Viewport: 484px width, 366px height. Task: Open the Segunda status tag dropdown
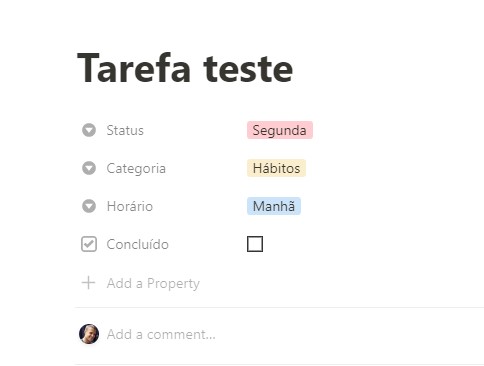point(280,130)
